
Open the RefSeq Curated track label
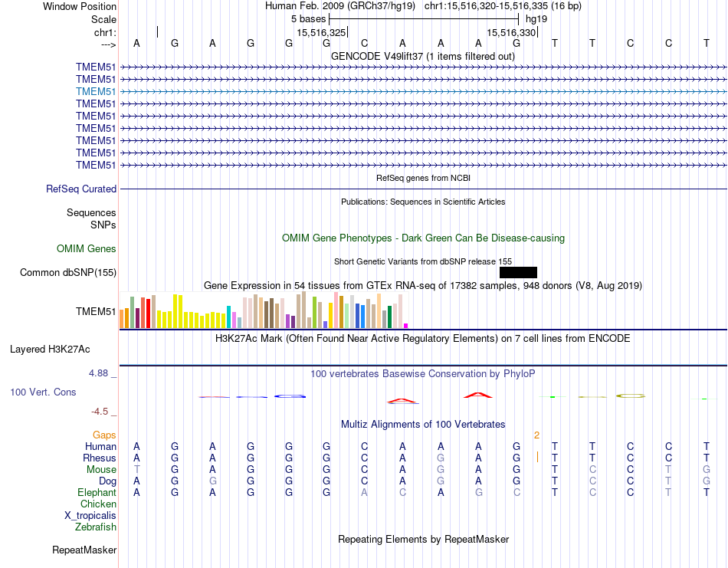[81, 189]
